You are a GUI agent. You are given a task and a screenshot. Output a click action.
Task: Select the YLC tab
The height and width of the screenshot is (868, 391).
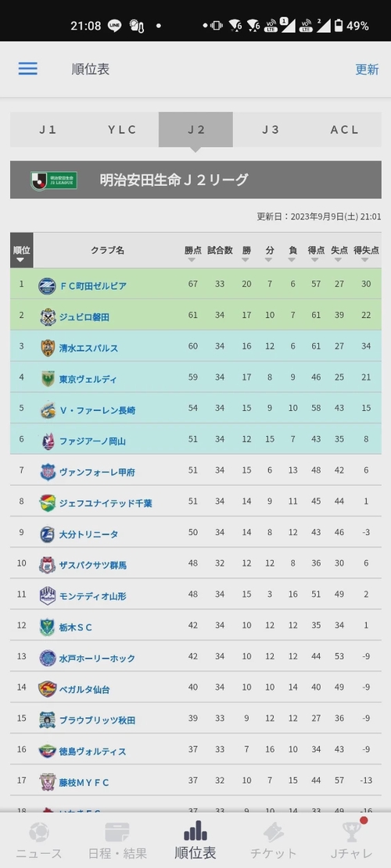(x=122, y=130)
